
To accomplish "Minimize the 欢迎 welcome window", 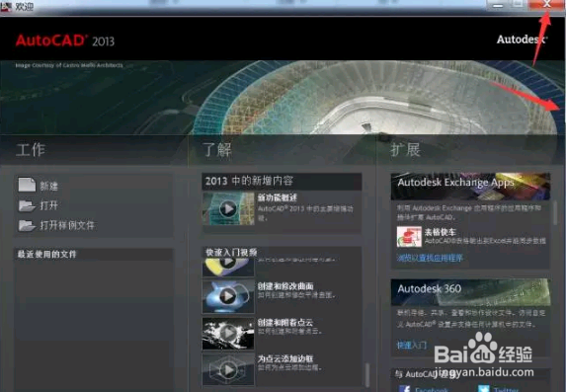I will tap(498, 4).
